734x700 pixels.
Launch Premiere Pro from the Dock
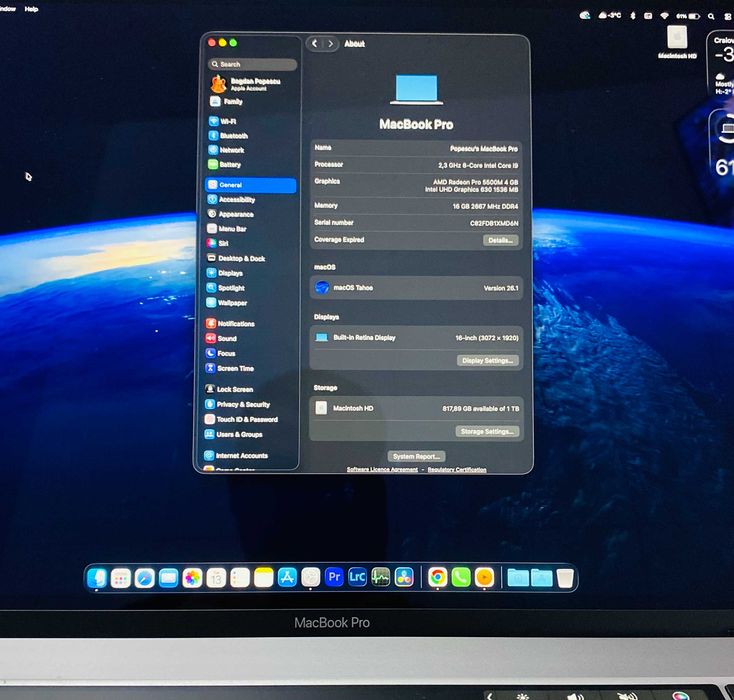click(x=334, y=577)
